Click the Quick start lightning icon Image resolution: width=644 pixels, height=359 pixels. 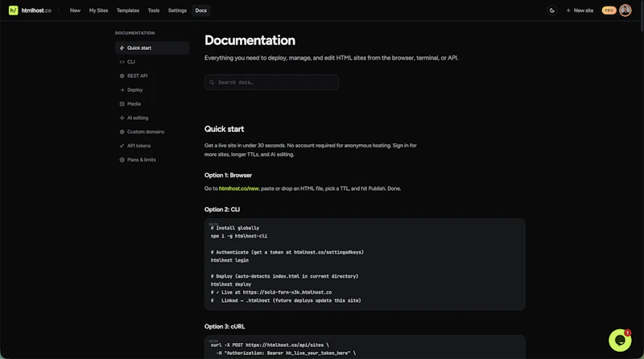pyautogui.click(x=122, y=48)
